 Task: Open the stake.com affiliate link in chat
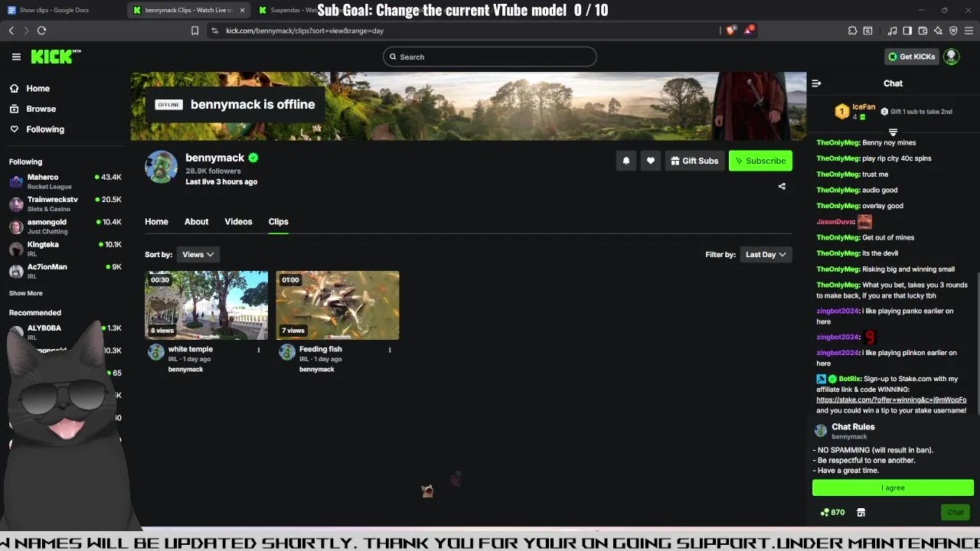pyautogui.click(x=891, y=400)
